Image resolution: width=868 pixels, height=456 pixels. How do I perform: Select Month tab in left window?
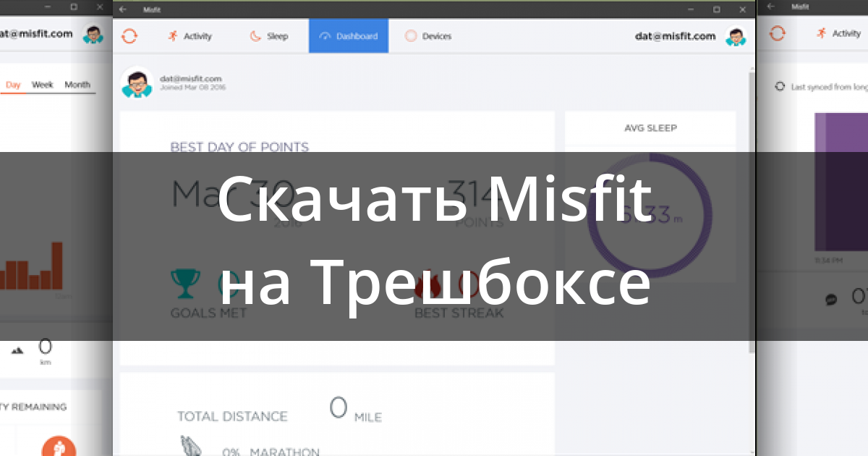tap(77, 85)
